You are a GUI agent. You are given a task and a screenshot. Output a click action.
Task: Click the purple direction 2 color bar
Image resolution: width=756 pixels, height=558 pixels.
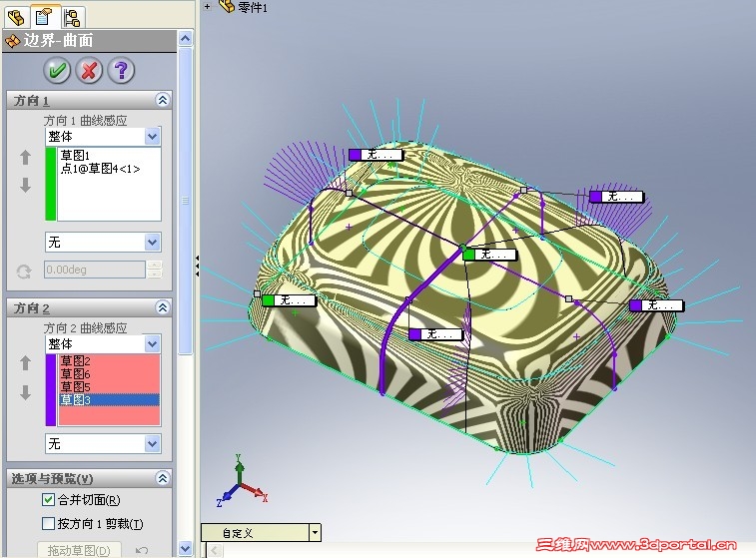point(51,390)
